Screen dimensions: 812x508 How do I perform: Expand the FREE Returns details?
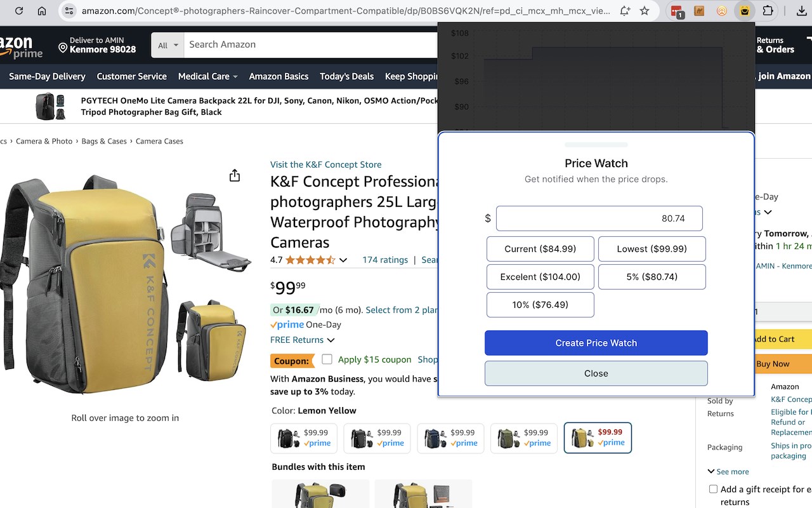303,340
